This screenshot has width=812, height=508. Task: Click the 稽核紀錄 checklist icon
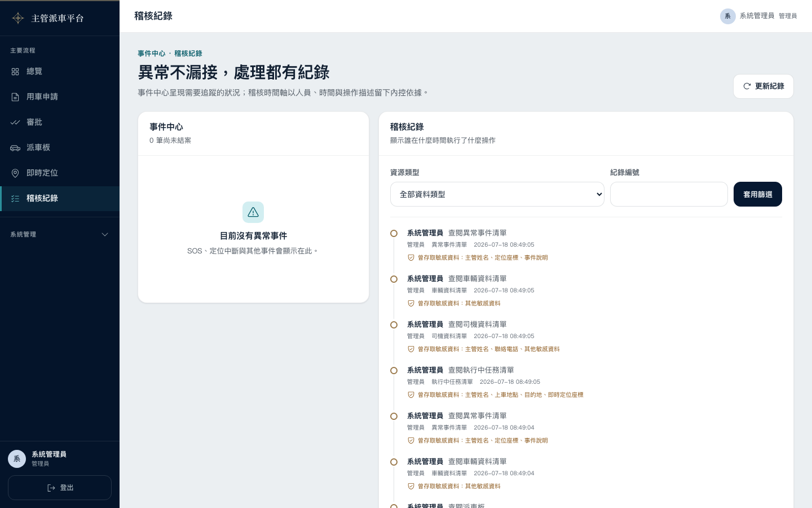pyautogui.click(x=15, y=199)
